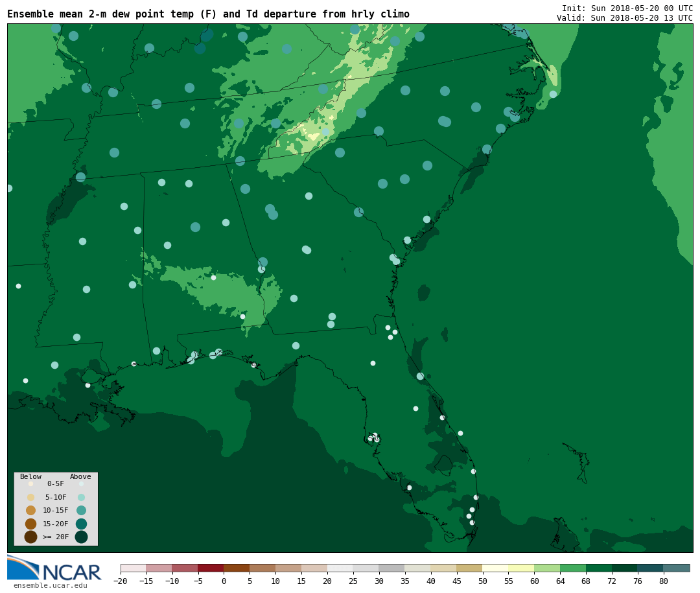Select the 15 to 20 pale tan swatch
The height and width of the screenshot is (593, 700).
[x=315, y=568]
